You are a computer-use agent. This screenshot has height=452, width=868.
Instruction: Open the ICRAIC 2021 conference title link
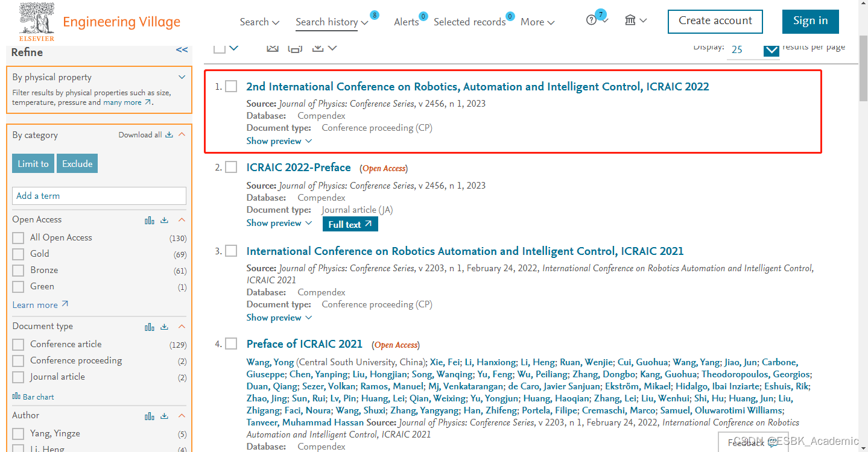(465, 251)
